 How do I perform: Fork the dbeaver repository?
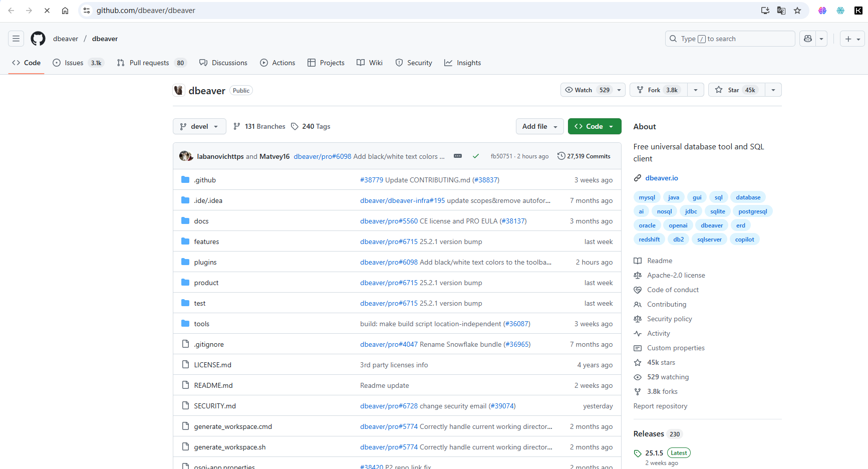click(659, 90)
